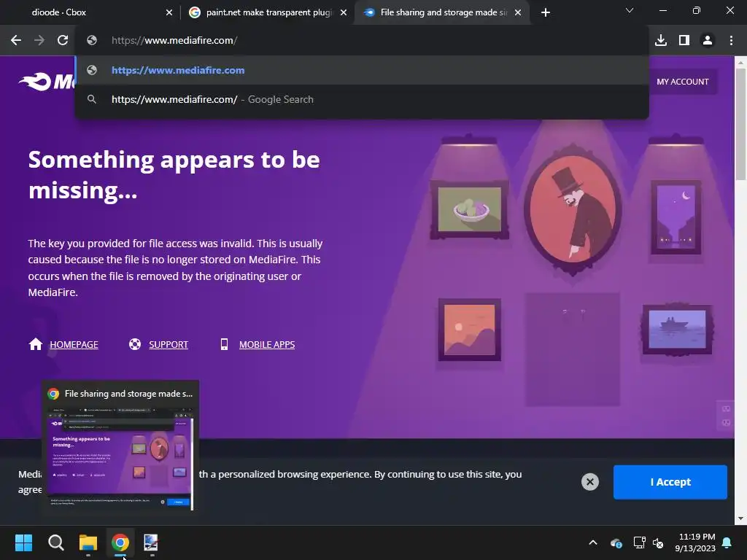Select the Google Search suggestion row
Image resolution: width=747 pixels, height=560 pixels.
pos(362,99)
